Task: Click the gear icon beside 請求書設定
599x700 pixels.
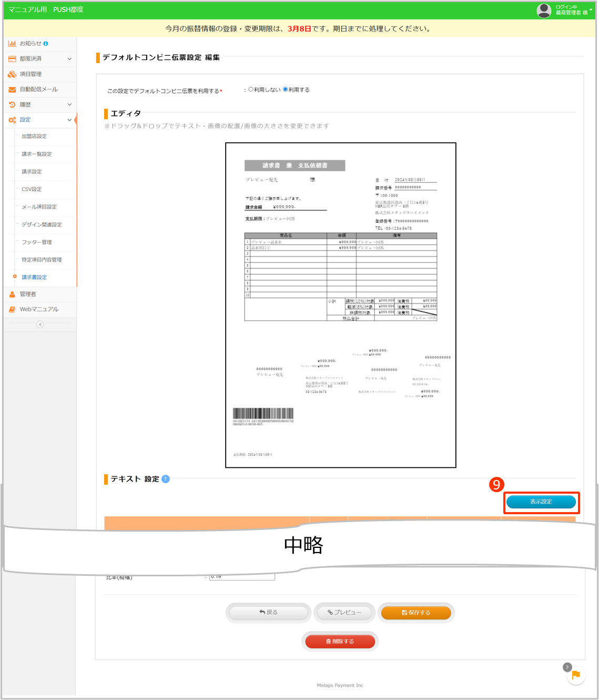Action: (x=14, y=277)
